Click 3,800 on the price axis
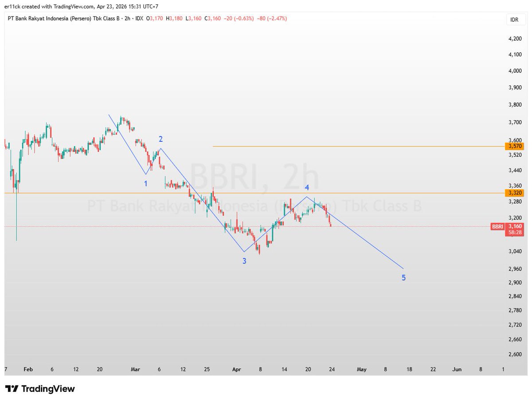The image size is (532, 402). point(515,105)
